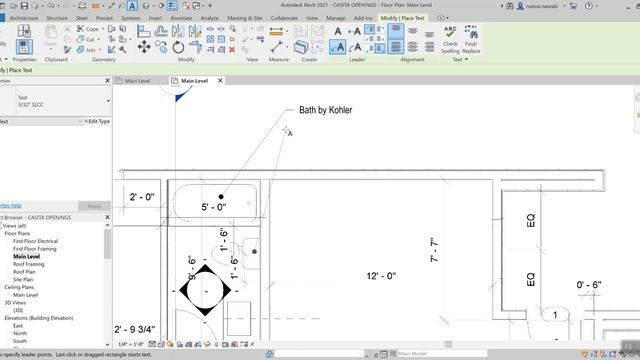Screen dimensions: 640x360
Task: Select the Move tool in Modify panel
Action: [144, 47]
